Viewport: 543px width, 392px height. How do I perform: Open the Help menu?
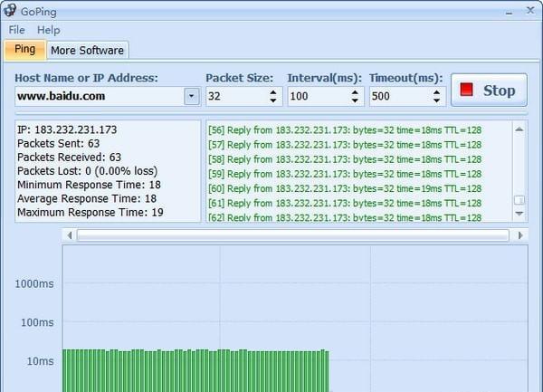tap(49, 30)
